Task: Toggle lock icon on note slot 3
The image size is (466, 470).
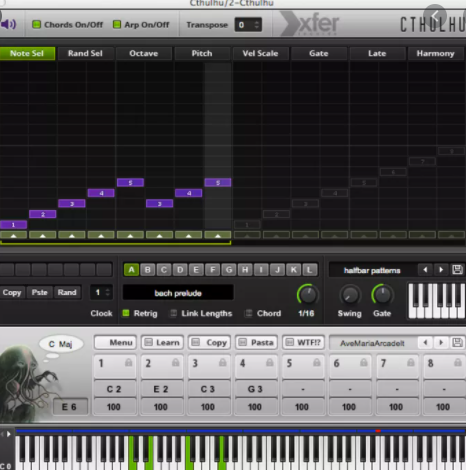Action: [223, 363]
